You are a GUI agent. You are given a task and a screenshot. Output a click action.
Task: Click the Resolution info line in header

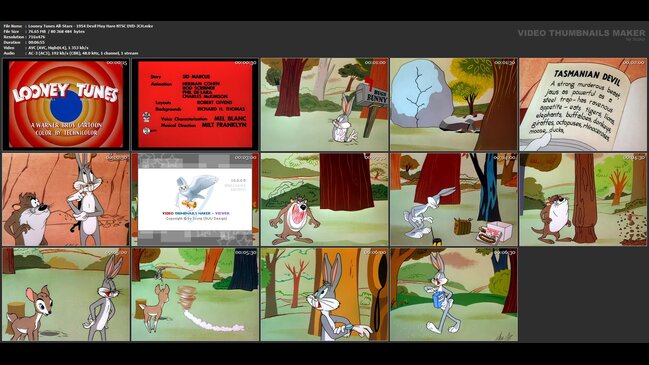24,37
